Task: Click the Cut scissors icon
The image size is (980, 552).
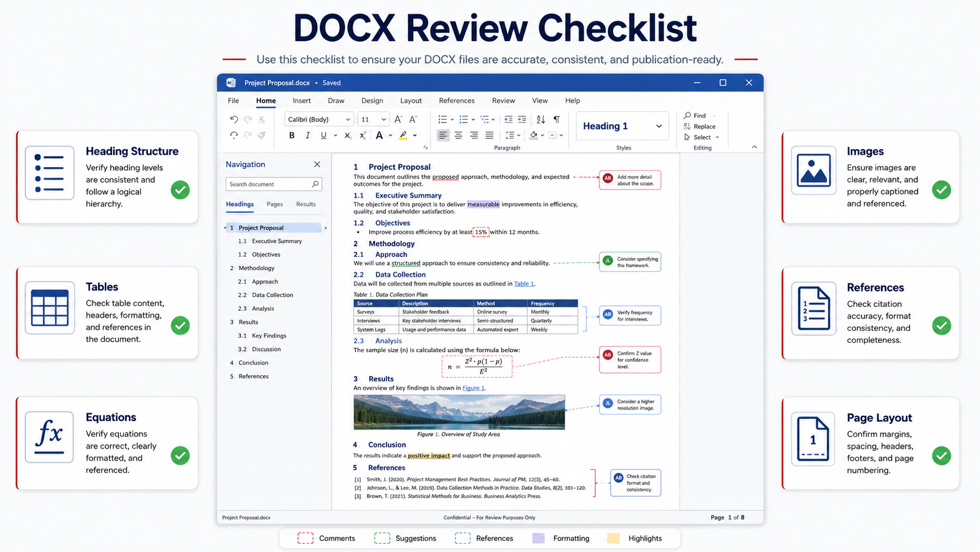Action: pyautogui.click(x=261, y=119)
